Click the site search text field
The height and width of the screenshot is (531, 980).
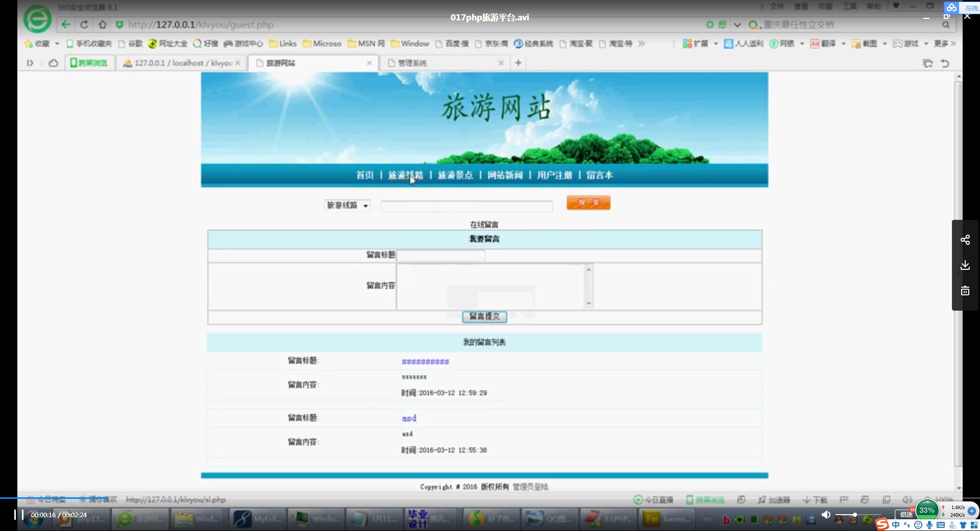pyautogui.click(x=467, y=206)
